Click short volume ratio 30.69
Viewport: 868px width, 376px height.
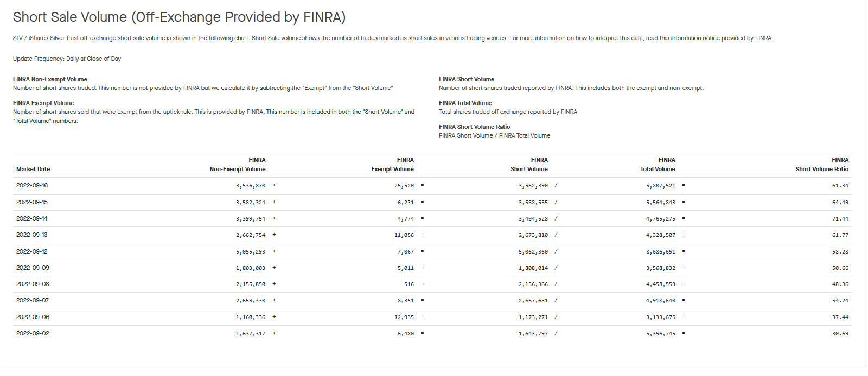840,334
